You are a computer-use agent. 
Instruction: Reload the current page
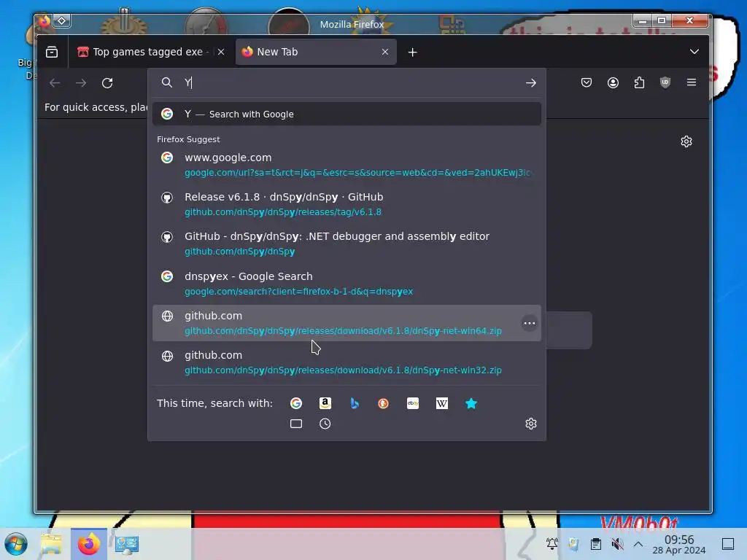click(107, 83)
